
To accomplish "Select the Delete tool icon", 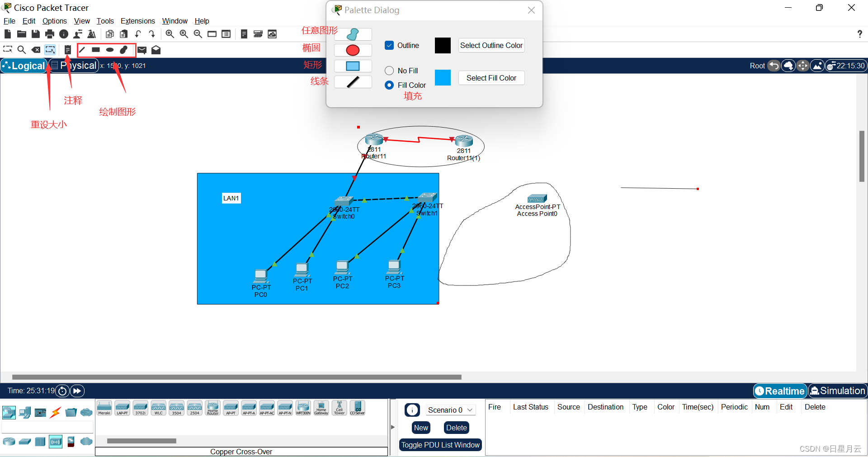I will click(x=36, y=50).
